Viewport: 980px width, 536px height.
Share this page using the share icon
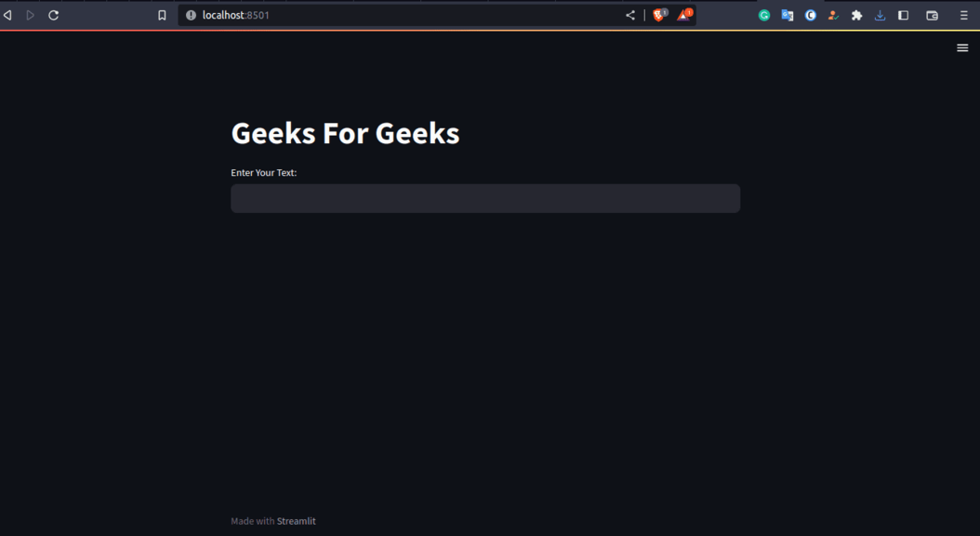630,15
